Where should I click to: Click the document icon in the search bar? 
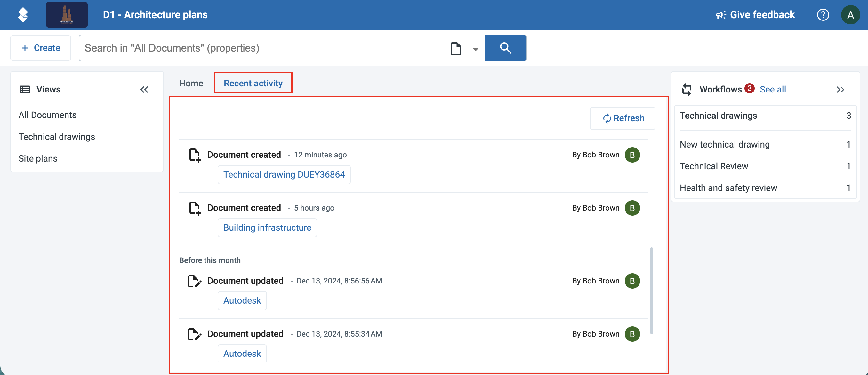[x=455, y=48]
